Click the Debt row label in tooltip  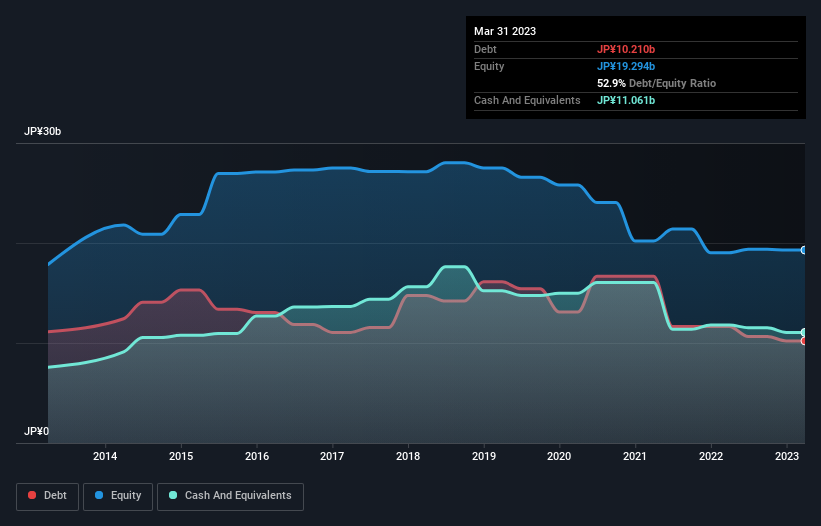coord(485,49)
